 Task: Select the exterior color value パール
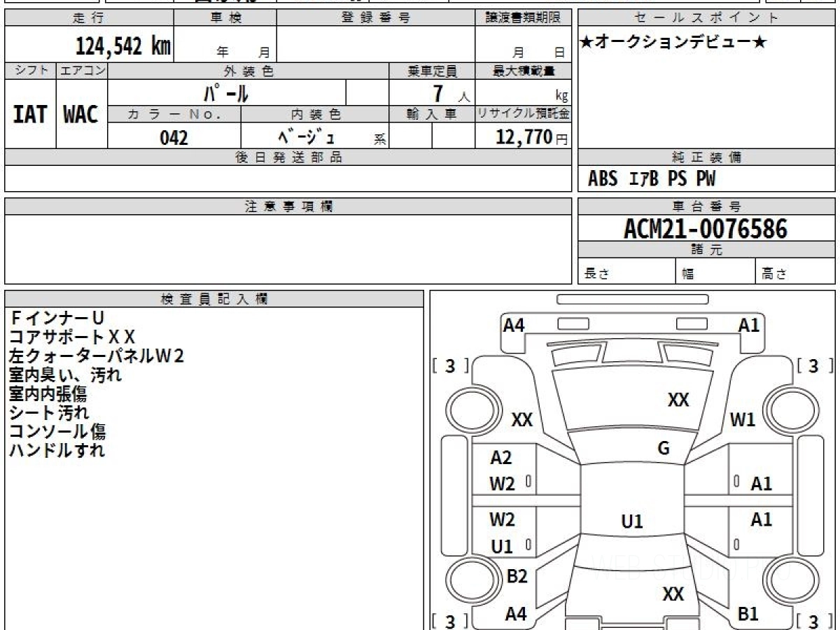pyautogui.click(x=227, y=92)
